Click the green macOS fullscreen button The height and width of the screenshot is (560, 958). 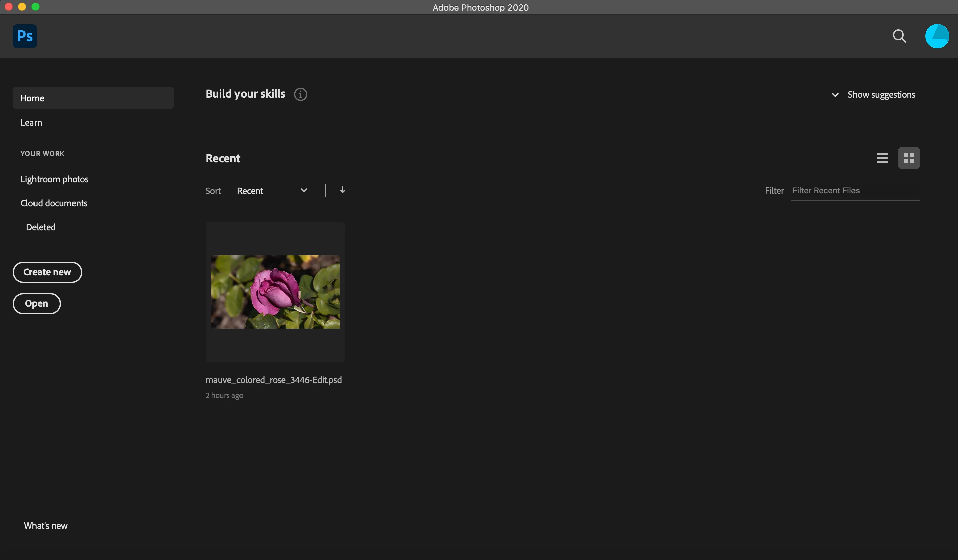(36, 7)
